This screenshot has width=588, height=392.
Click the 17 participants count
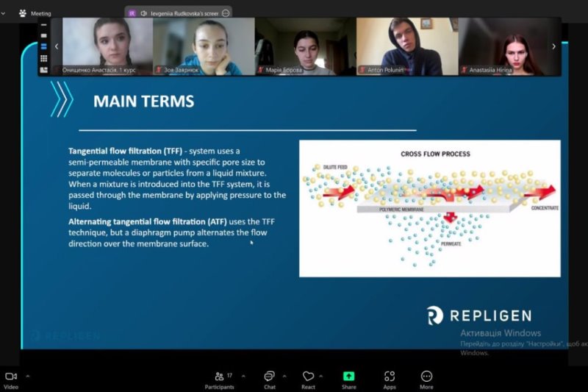click(x=229, y=375)
